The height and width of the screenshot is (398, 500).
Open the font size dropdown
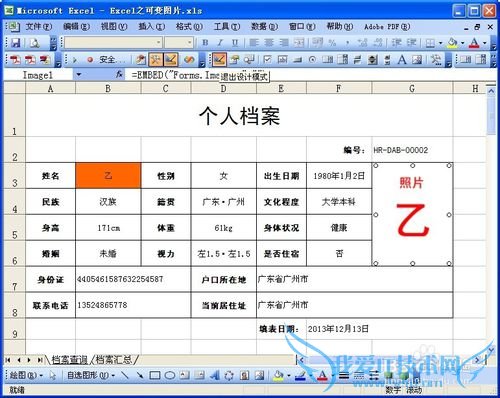click(x=189, y=43)
